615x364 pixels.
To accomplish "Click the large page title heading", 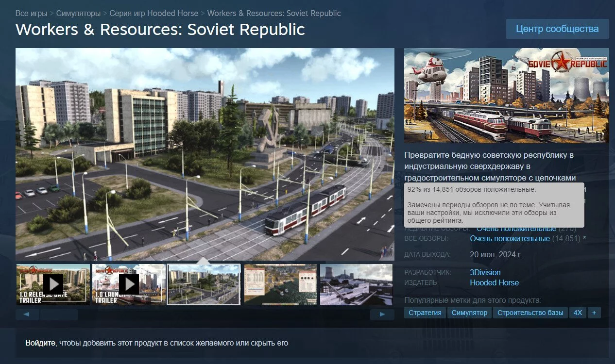I will coord(160,30).
